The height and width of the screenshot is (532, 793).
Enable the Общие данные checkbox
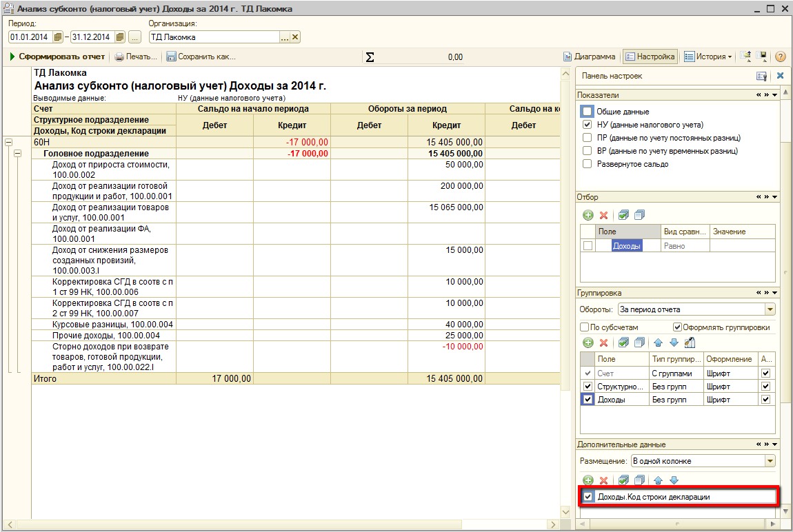(587, 112)
